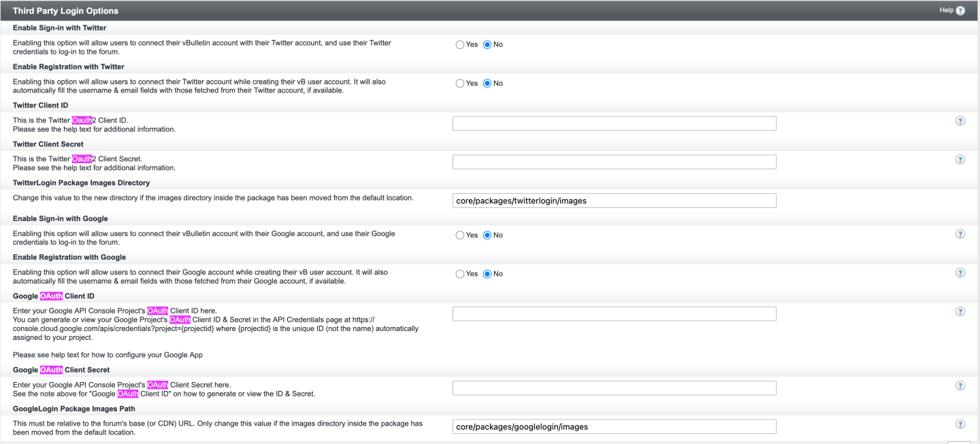980x444 pixels.
Task: Click the core/packages/twitterlogin/images directory field
Action: 615,201
